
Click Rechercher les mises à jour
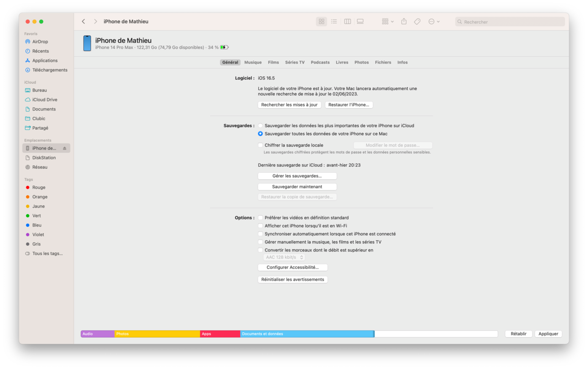pyautogui.click(x=290, y=105)
